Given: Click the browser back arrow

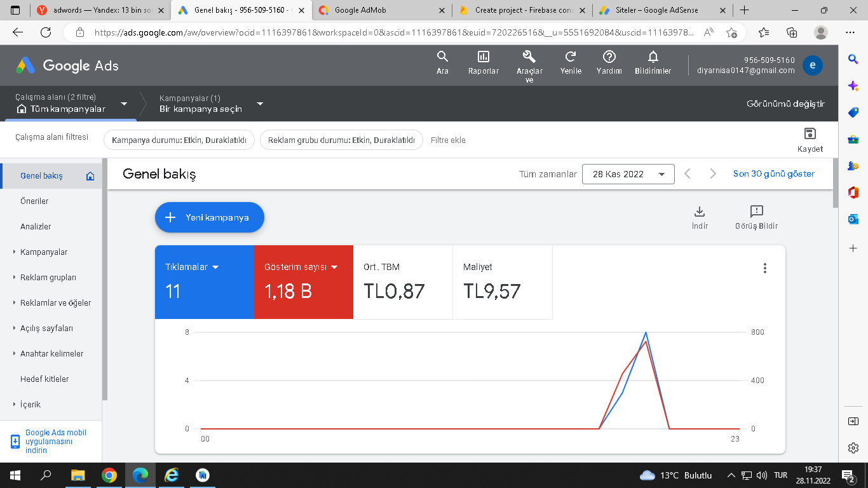Looking at the screenshot, I should (x=18, y=32).
